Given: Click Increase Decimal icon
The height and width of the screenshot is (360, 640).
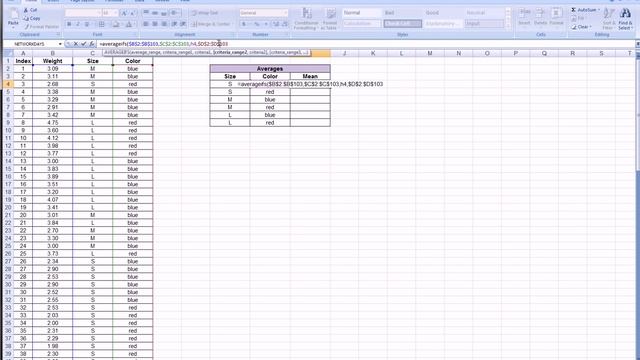Looking at the screenshot, I should [x=276, y=24].
